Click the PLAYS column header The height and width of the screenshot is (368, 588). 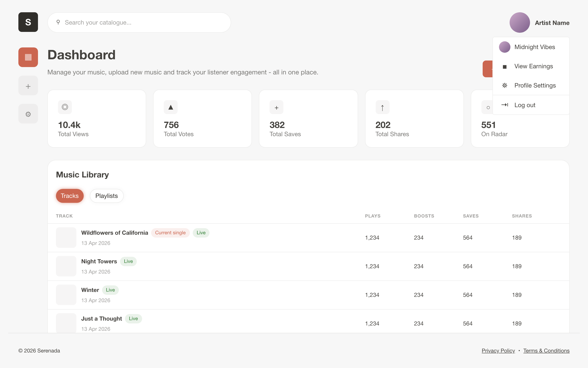[x=373, y=216]
